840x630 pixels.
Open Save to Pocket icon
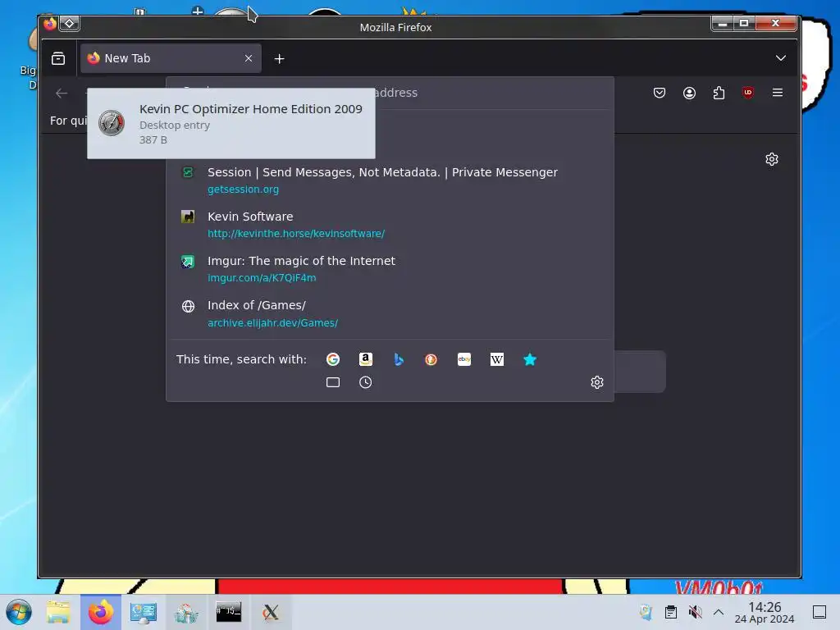pos(660,94)
